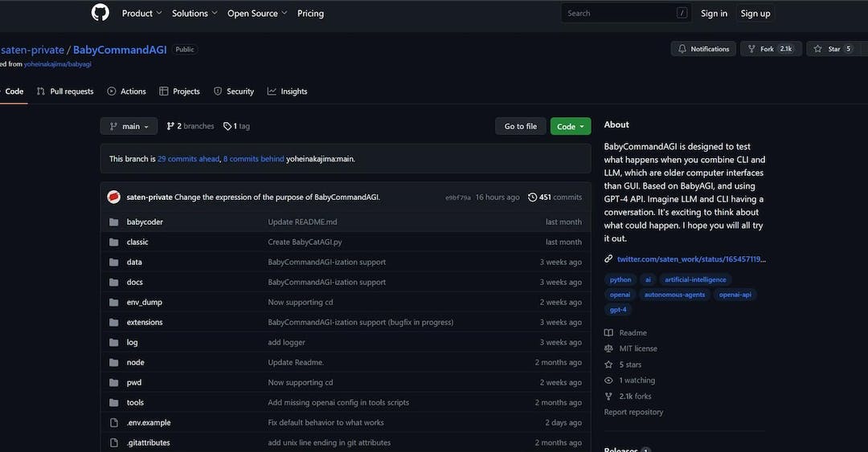Open the Security tab
868x452 pixels.
coord(234,92)
